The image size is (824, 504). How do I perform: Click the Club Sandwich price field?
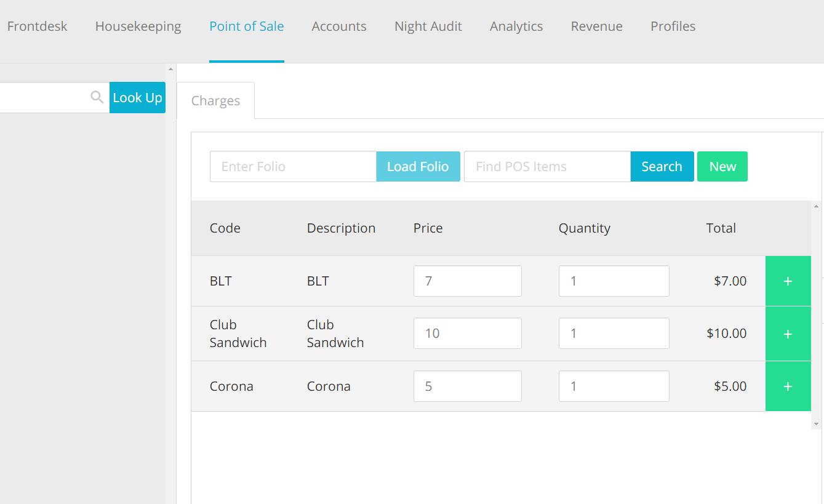[x=468, y=334]
